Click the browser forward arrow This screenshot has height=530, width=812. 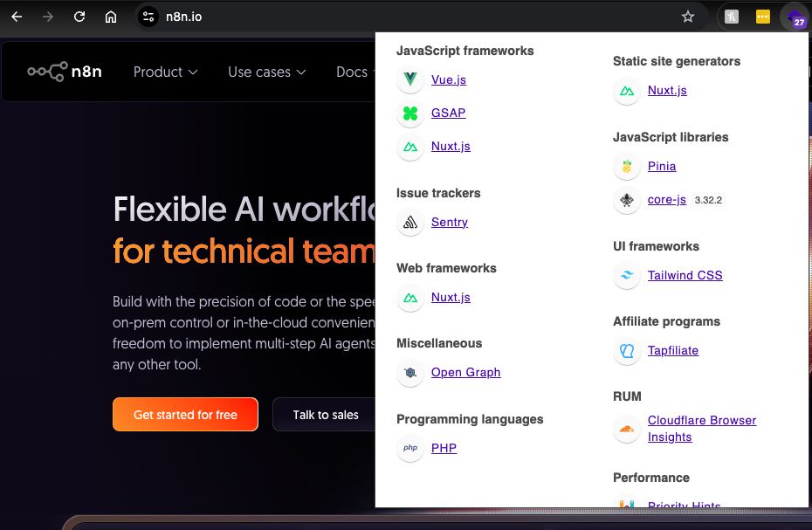tap(48, 17)
